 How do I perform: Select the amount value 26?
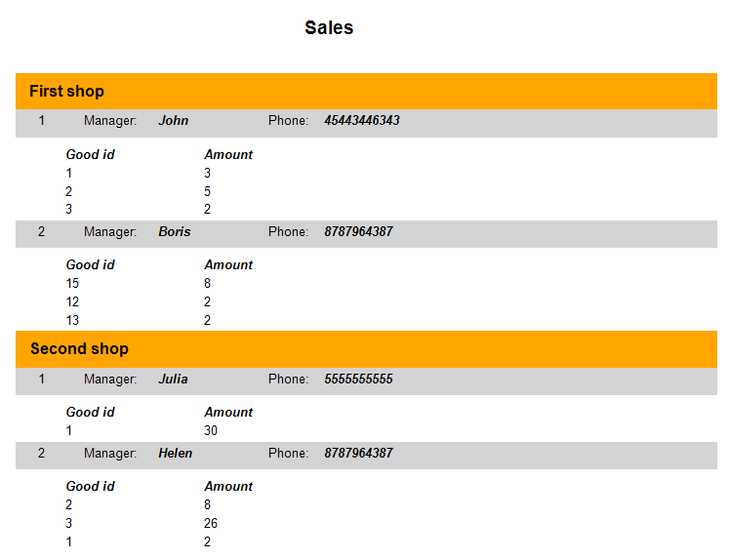(211, 523)
